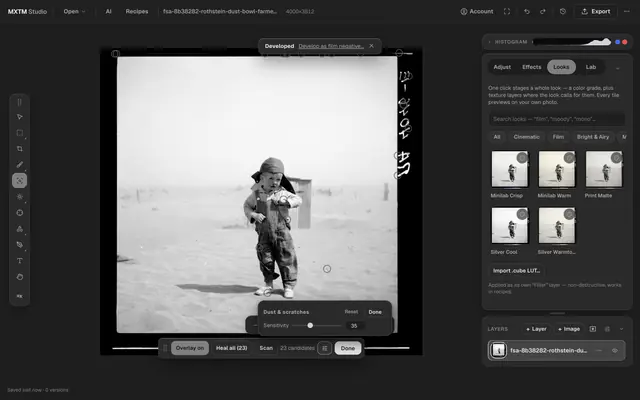
Task: Click the Redo arrow
Action: click(543, 11)
